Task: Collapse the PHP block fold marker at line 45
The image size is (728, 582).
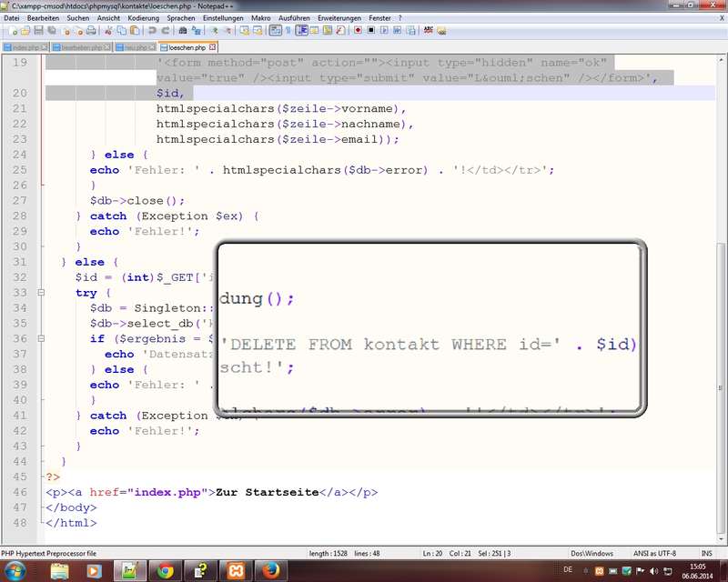Action: (41, 477)
